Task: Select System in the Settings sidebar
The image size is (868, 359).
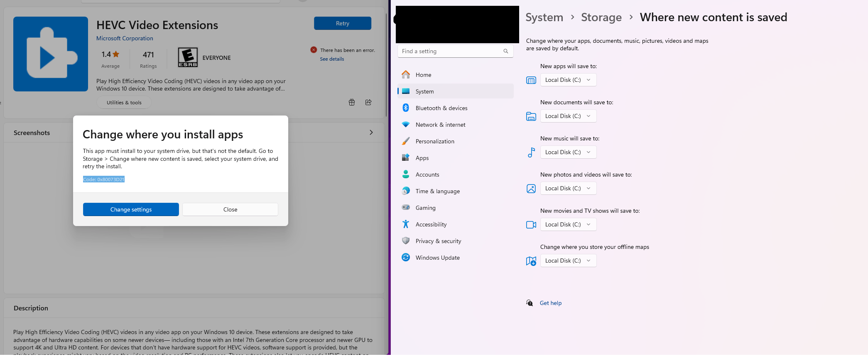Action: coord(456,91)
